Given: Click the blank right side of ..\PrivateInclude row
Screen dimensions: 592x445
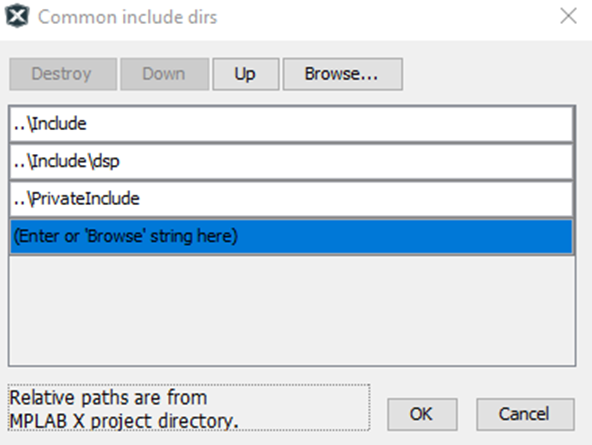Looking at the screenshot, I should point(357,199).
